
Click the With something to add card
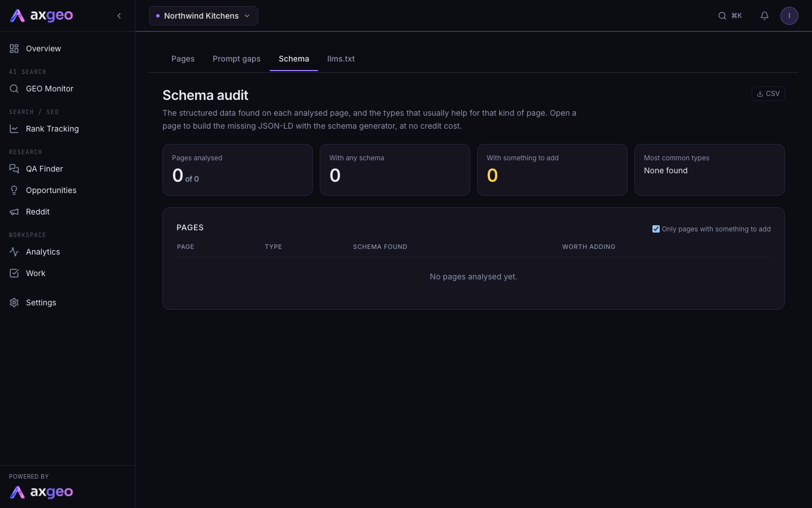[x=552, y=170]
